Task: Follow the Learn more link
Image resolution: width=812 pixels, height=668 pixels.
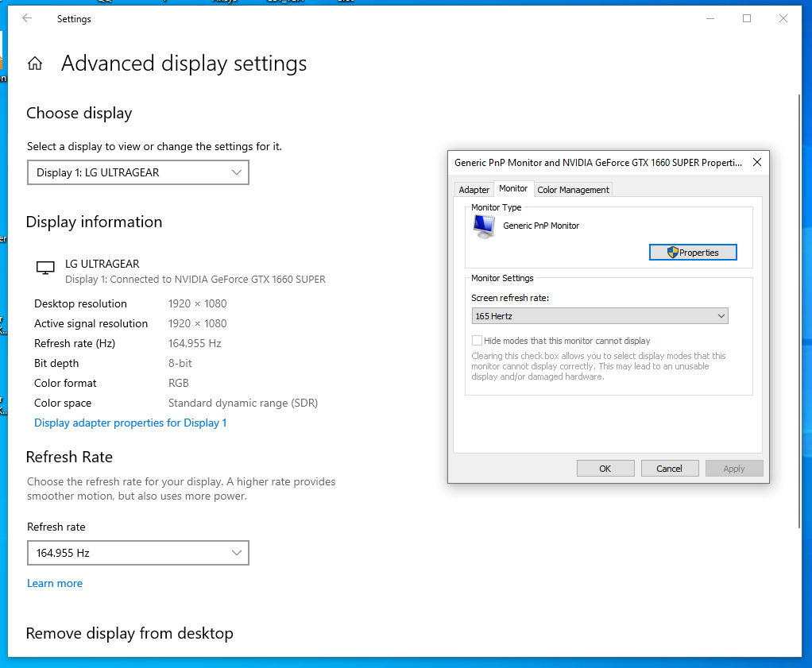Action: point(55,584)
